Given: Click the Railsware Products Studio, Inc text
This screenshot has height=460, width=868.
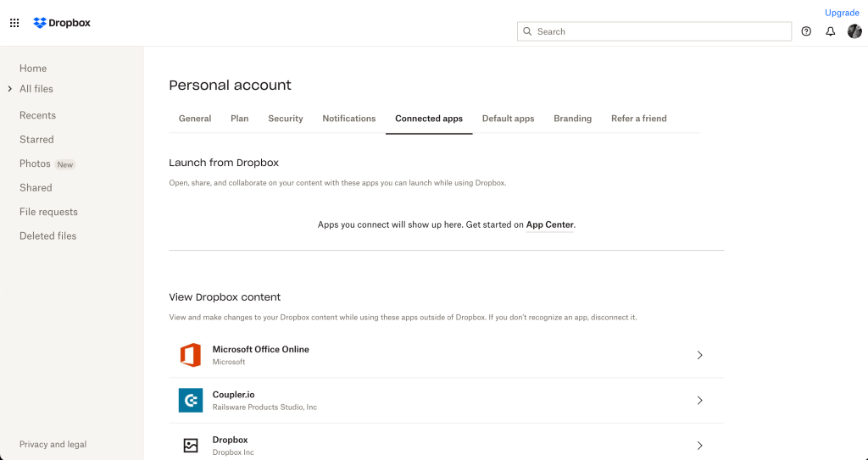Looking at the screenshot, I should coord(264,407).
